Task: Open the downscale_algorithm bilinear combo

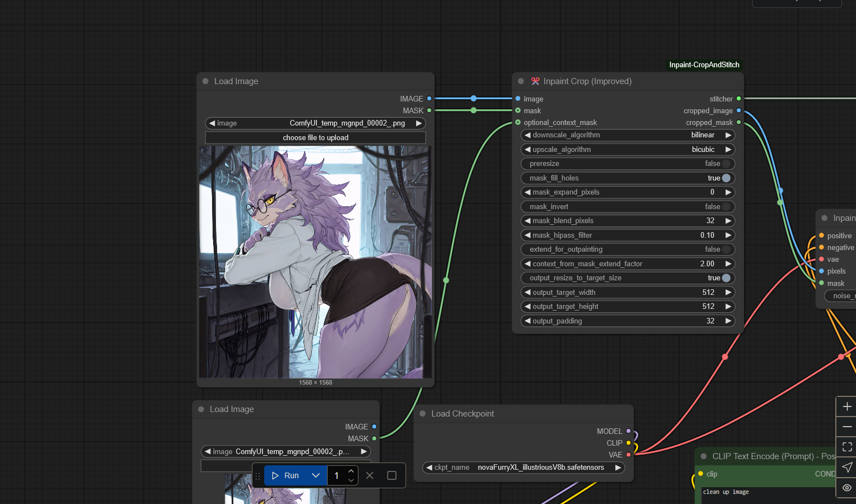Action: coord(628,135)
